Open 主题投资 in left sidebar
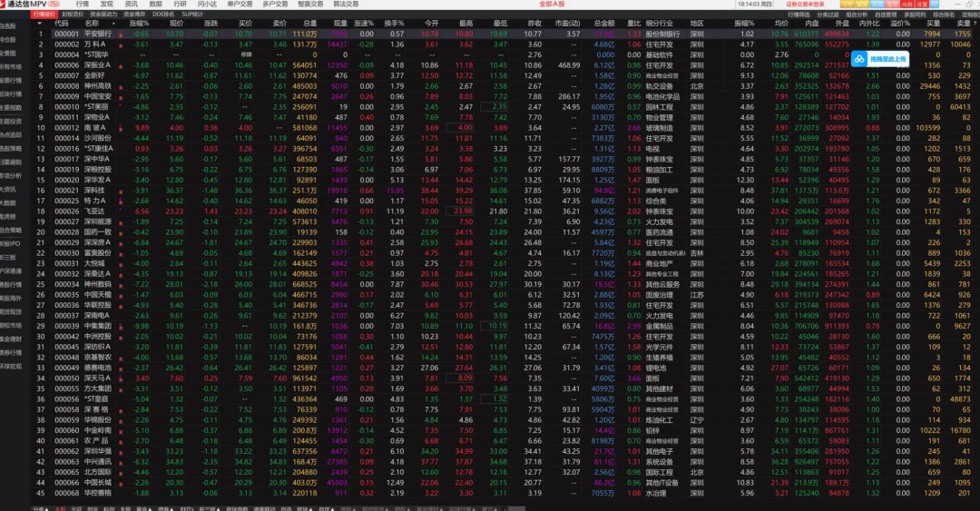This screenshot has height=511, width=980. 11,122
